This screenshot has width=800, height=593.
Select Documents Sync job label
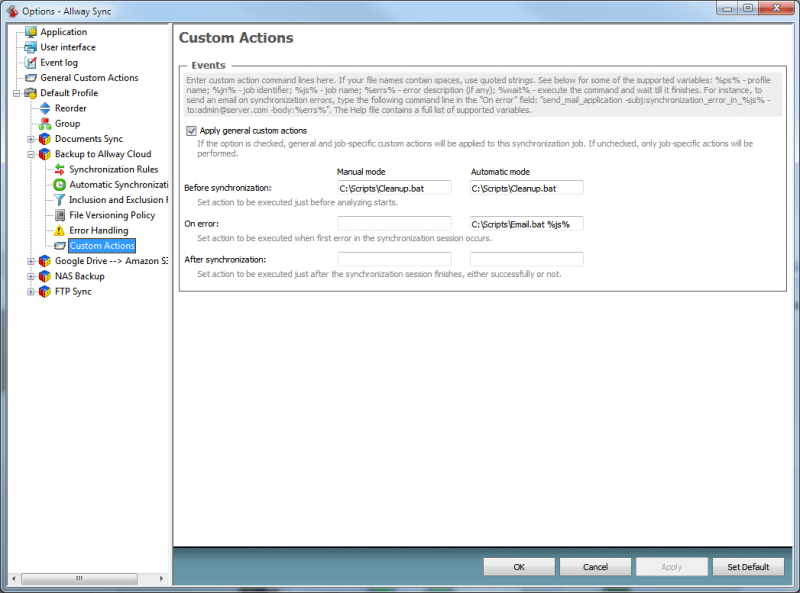point(89,139)
